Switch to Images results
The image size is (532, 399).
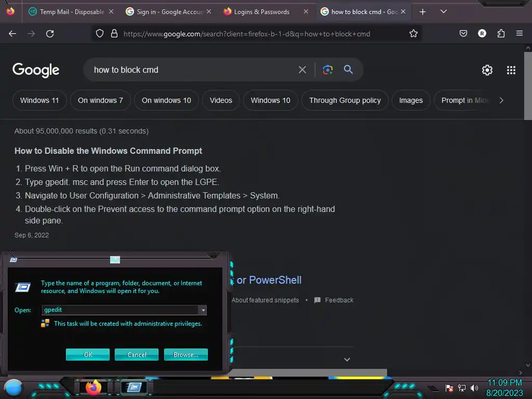pyautogui.click(x=411, y=100)
